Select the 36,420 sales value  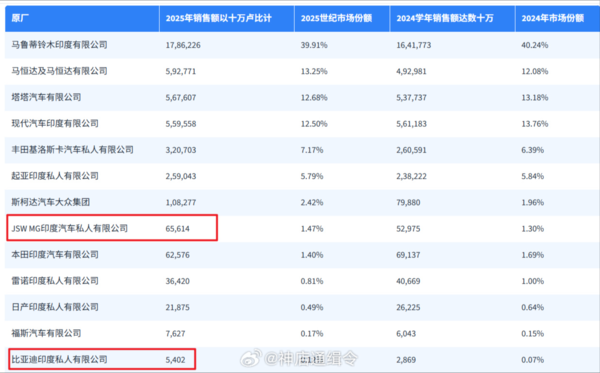(x=178, y=281)
